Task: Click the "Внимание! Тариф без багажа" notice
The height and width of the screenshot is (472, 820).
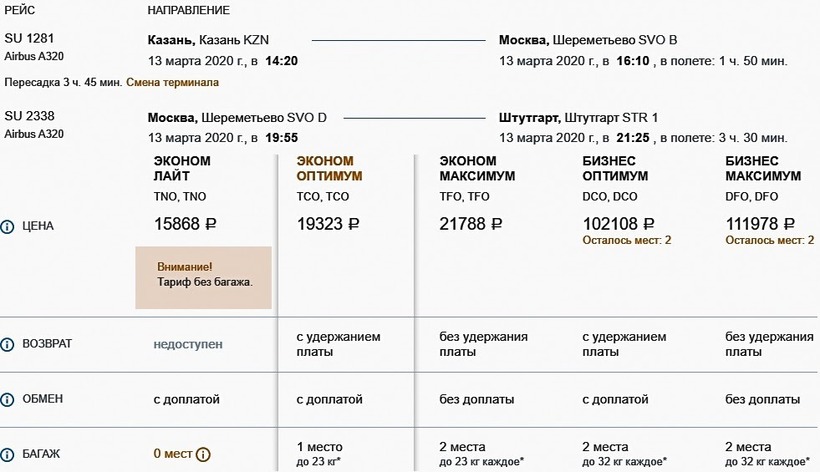Action: pyautogui.click(x=204, y=276)
